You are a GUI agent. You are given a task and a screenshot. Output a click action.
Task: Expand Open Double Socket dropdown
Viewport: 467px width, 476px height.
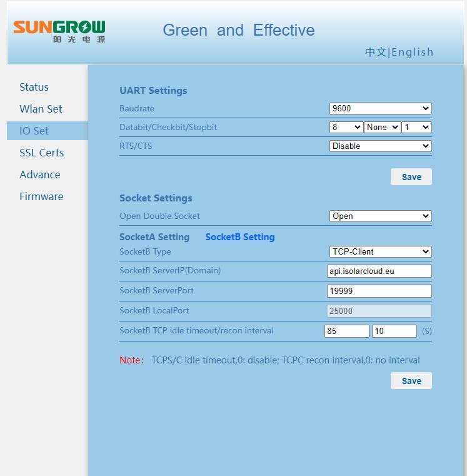tap(381, 216)
